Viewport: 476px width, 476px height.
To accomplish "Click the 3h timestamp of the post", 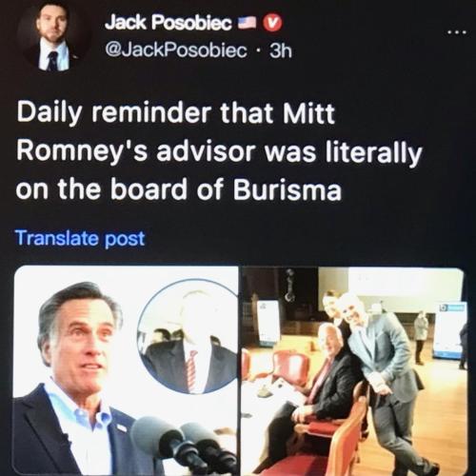I will click(x=280, y=50).
